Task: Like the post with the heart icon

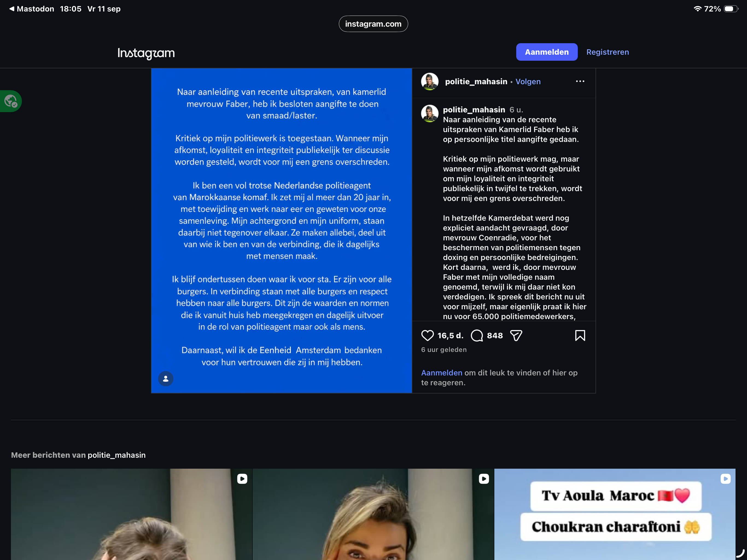Action: [427, 336]
